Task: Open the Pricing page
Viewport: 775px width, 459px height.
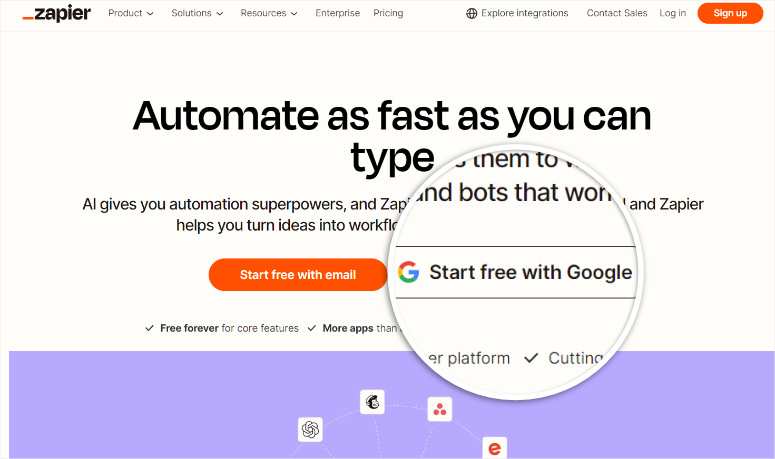Action: pos(388,13)
